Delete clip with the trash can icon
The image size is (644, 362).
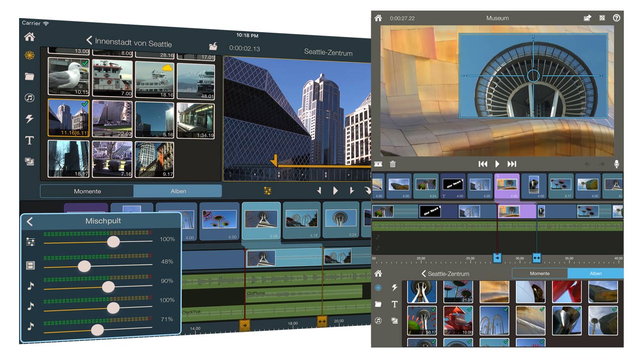(x=393, y=164)
